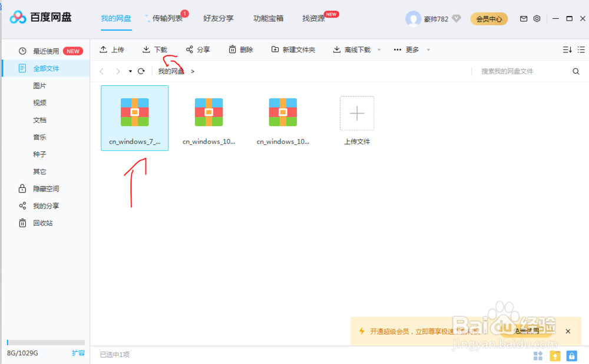
Task: Open the 好友分享 tab
Action: (218, 18)
